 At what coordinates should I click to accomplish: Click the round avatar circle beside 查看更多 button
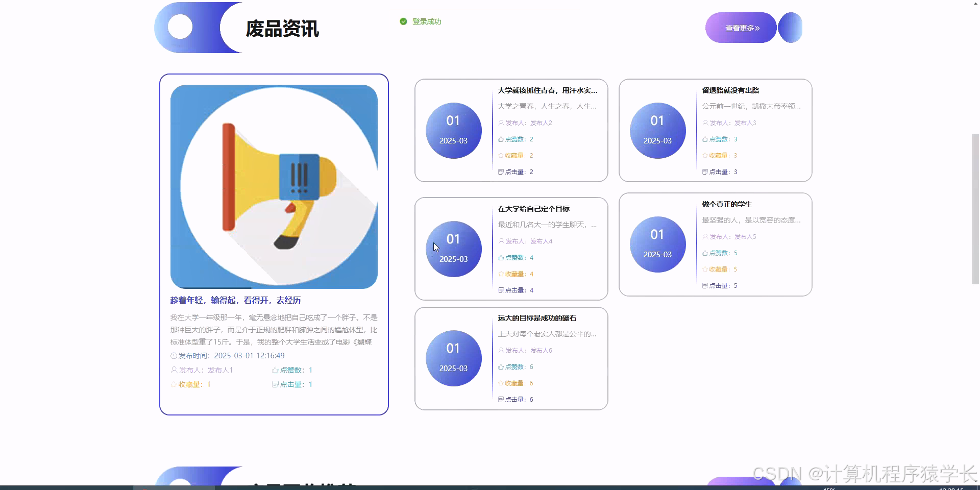[x=791, y=27]
